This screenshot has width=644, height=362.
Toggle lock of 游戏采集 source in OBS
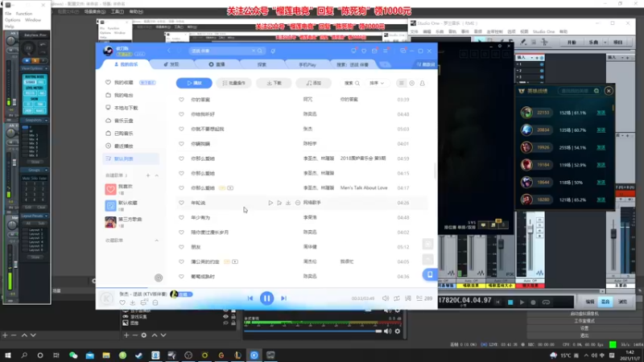point(233,317)
